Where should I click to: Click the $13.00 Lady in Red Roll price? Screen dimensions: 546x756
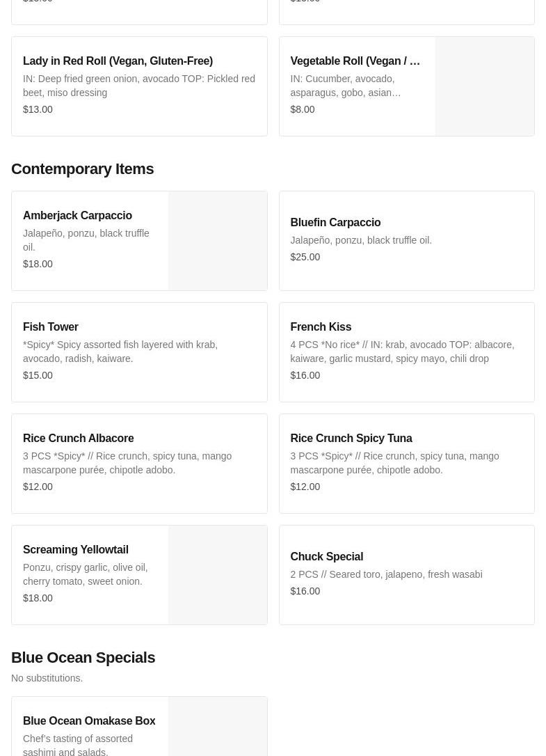click(38, 109)
